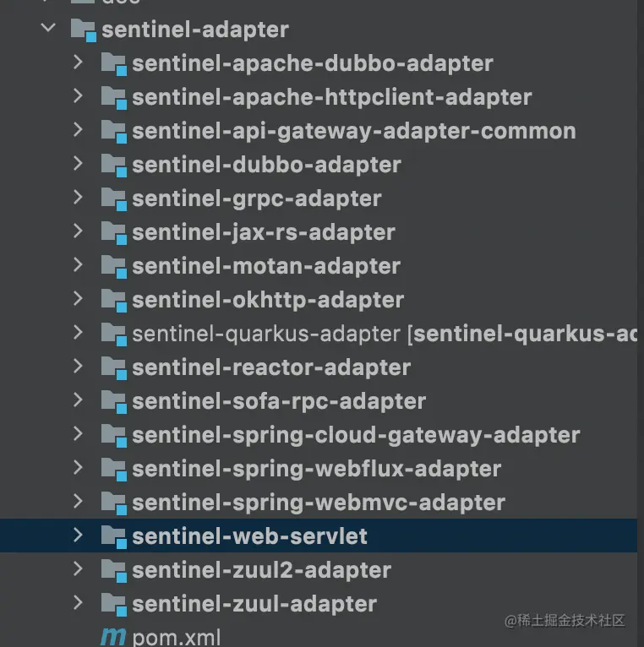This screenshot has height=647, width=644.
Task: Expand the sentinel-apache-dubbo-adapter node
Action: coord(78,63)
